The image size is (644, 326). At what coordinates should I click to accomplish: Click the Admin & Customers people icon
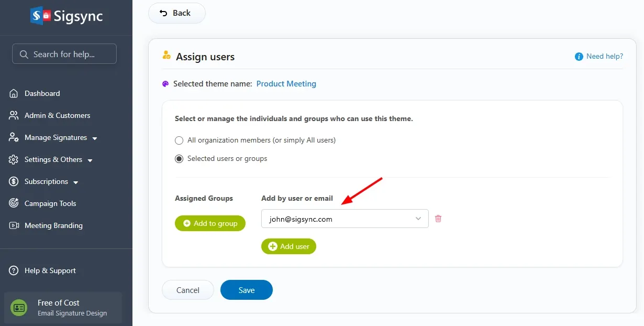14,115
